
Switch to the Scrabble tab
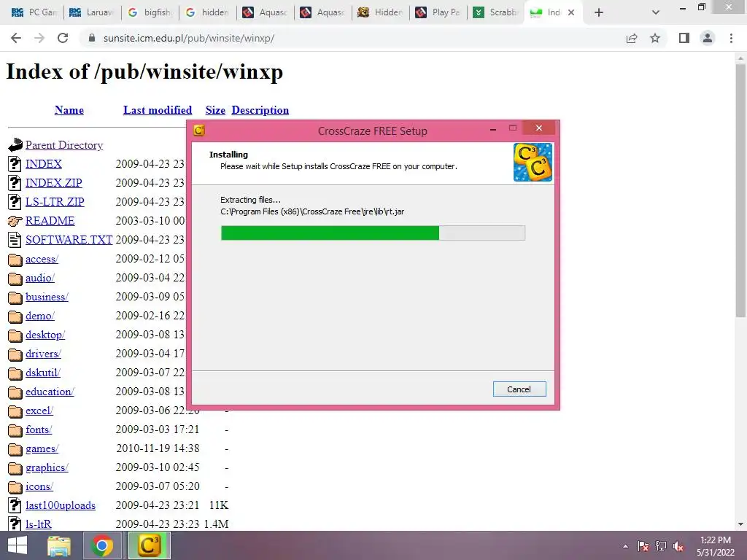[x=495, y=12]
